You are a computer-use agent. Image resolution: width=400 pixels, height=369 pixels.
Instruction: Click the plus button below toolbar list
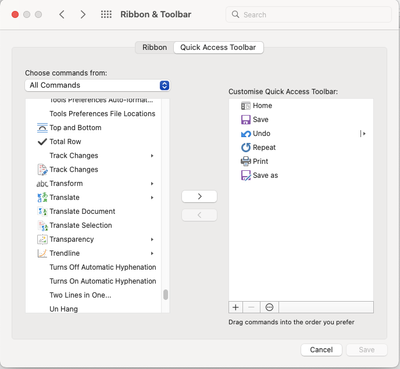point(236,307)
